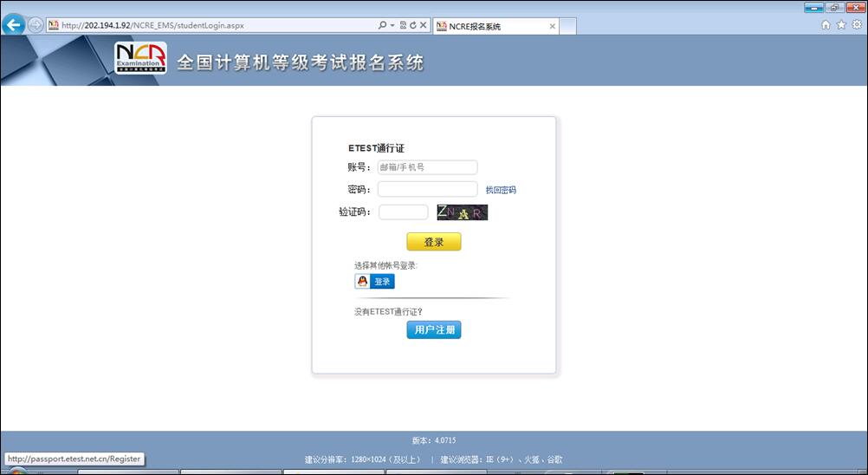The image size is (868, 475).
Task: Click the browser back arrow button
Action: pyautogui.click(x=14, y=24)
